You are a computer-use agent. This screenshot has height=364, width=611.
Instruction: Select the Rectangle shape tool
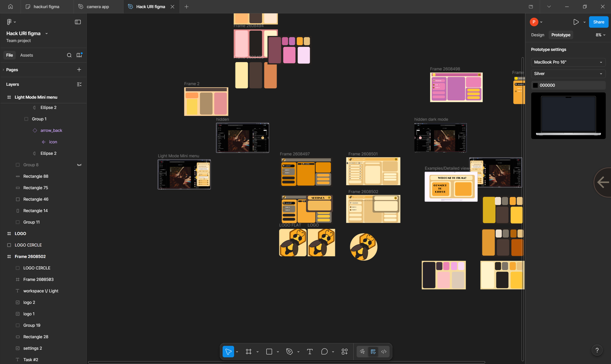[269, 352]
